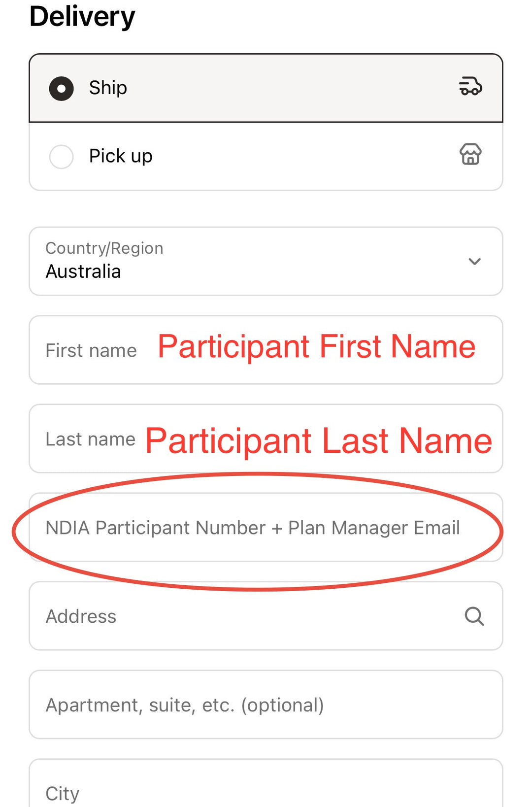Choose the Ship delivery option row
This screenshot has width=532, height=807.
click(x=266, y=88)
